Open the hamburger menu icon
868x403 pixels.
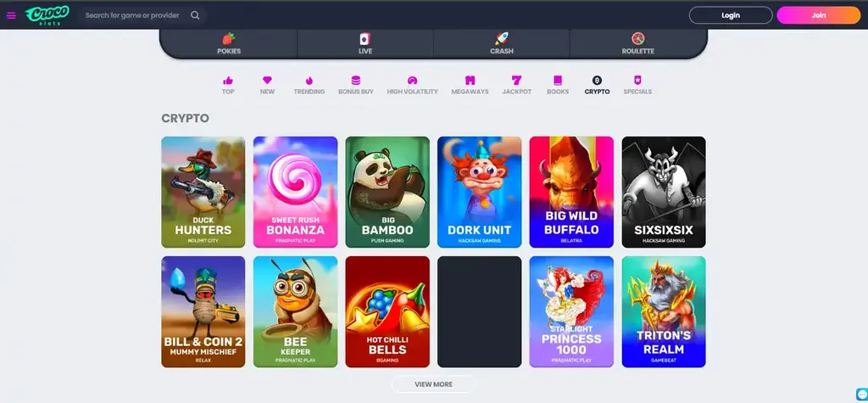[11, 15]
